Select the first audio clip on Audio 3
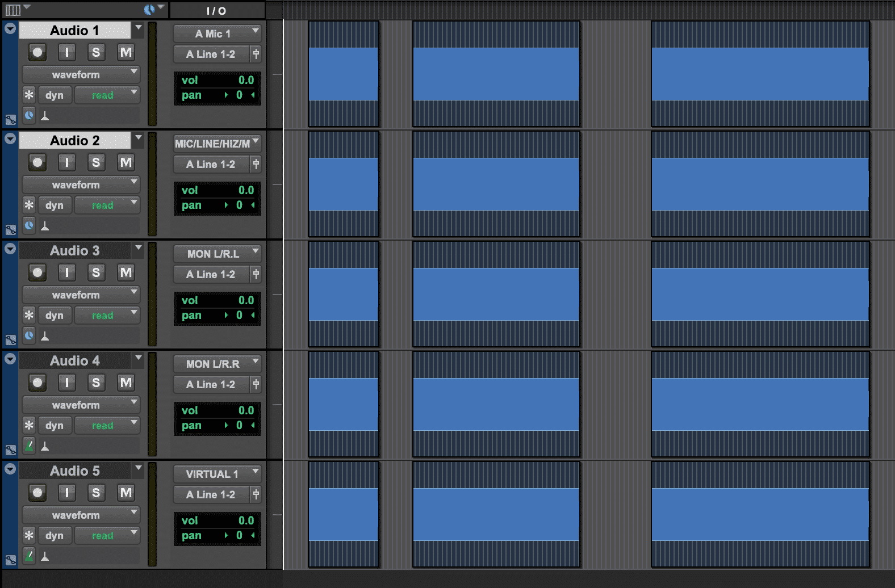Screen dimensions: 895x588 click(343, 294)
